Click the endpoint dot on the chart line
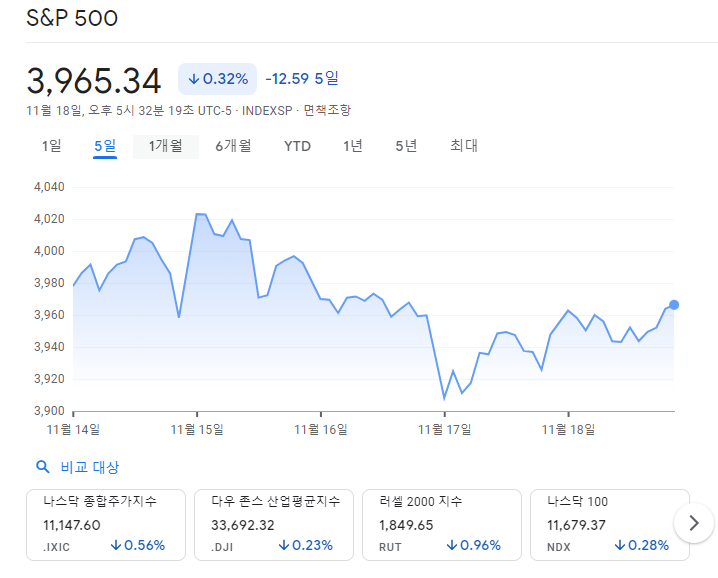This screenshot has height=578, width=718. coord(674,305)
